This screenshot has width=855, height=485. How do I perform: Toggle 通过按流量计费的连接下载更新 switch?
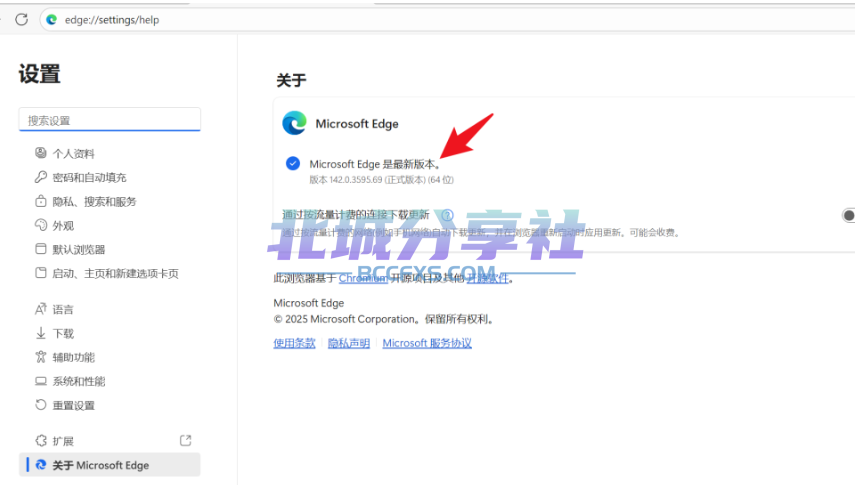coord(848,215)
